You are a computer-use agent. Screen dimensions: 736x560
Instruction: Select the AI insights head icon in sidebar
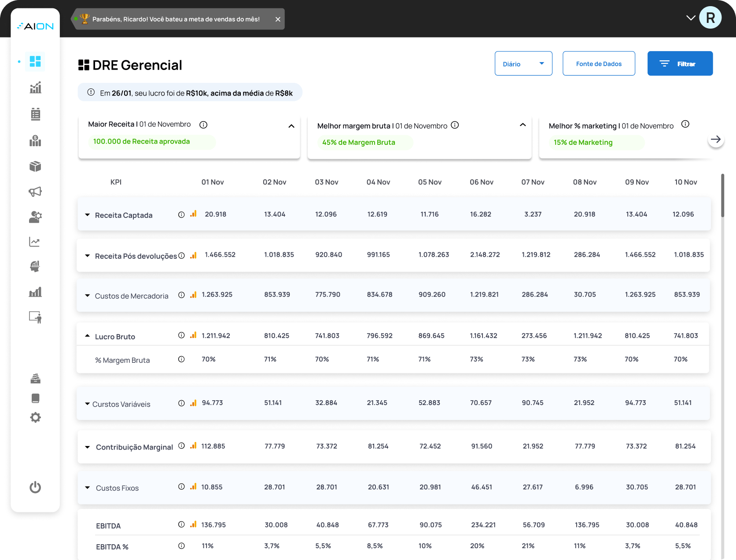[35, 266]
